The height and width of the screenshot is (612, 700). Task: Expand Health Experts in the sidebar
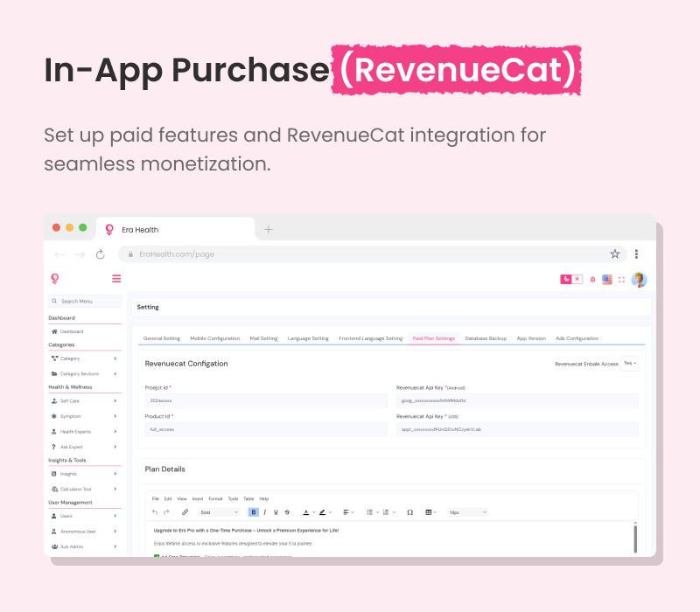tap(85, 431)
